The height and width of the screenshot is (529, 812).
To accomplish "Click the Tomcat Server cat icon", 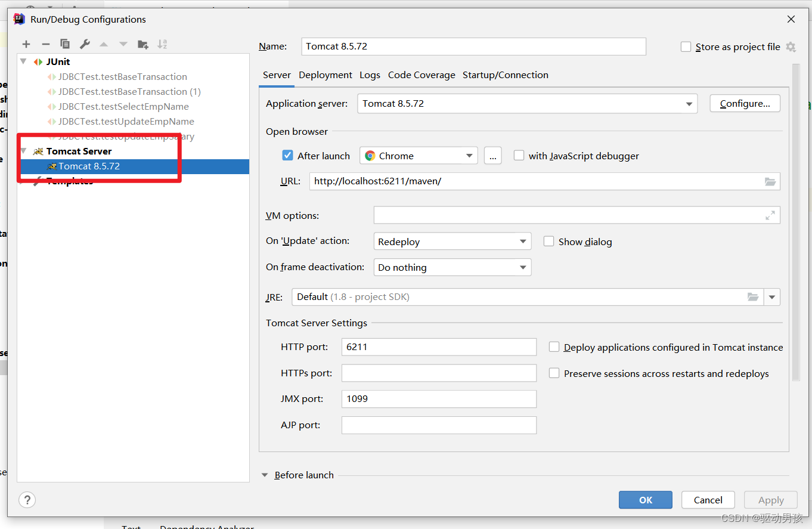I will point(38,151).
